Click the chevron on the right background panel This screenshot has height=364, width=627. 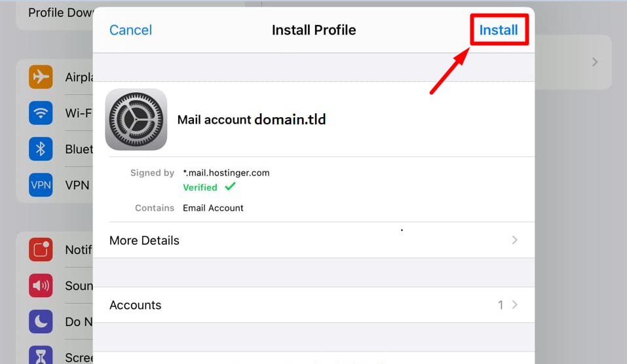594,62
